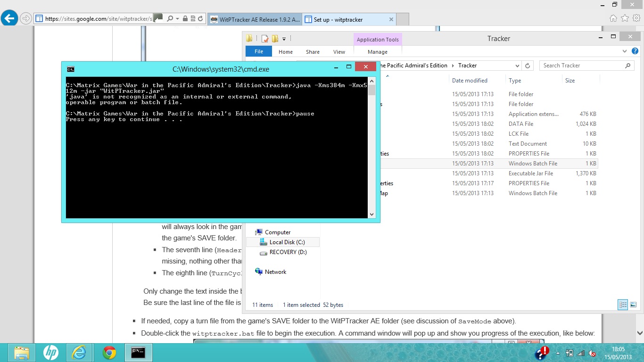The width and height of the screenshot is (644, 362).
Task: Open HP application from taskbar
Action: point(50,352)
